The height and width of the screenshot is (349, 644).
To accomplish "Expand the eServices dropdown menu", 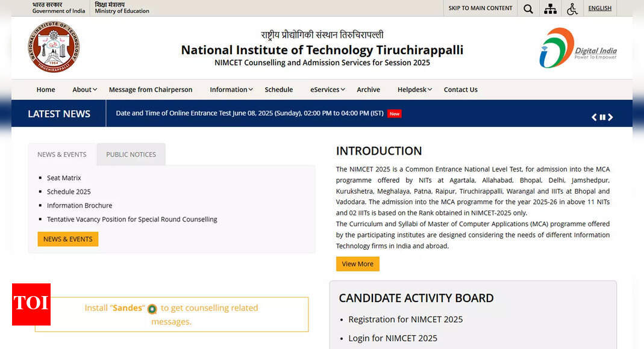I will pos(327,90).
